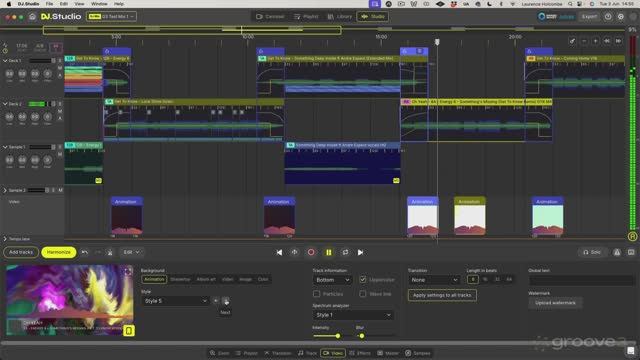Click the yellow R icon below level meter
Image resolution: width=640 pixels, height=360 pixels.
[x=632, y=236]
